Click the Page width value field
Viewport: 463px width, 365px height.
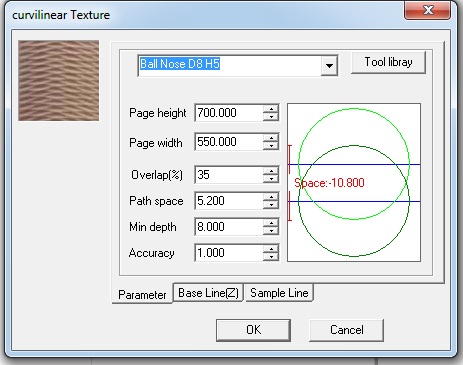(x=229, y=142)
